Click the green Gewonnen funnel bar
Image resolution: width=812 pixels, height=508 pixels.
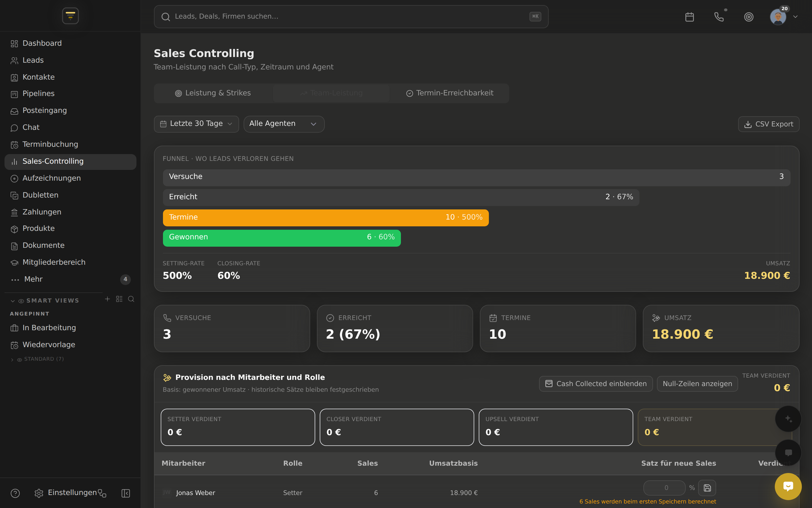click(x=282, y=238)
